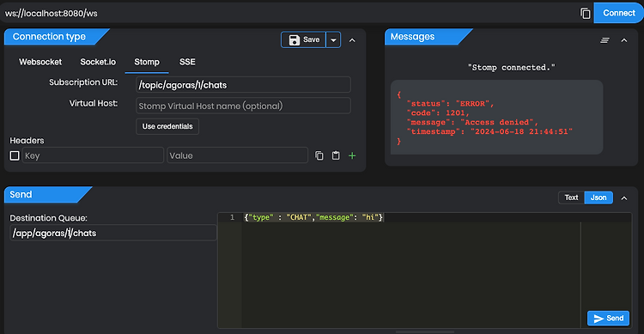This screenshot has height=334, width=644.
Task: Click the Subscription URL field
Action: tap(243, 85)
